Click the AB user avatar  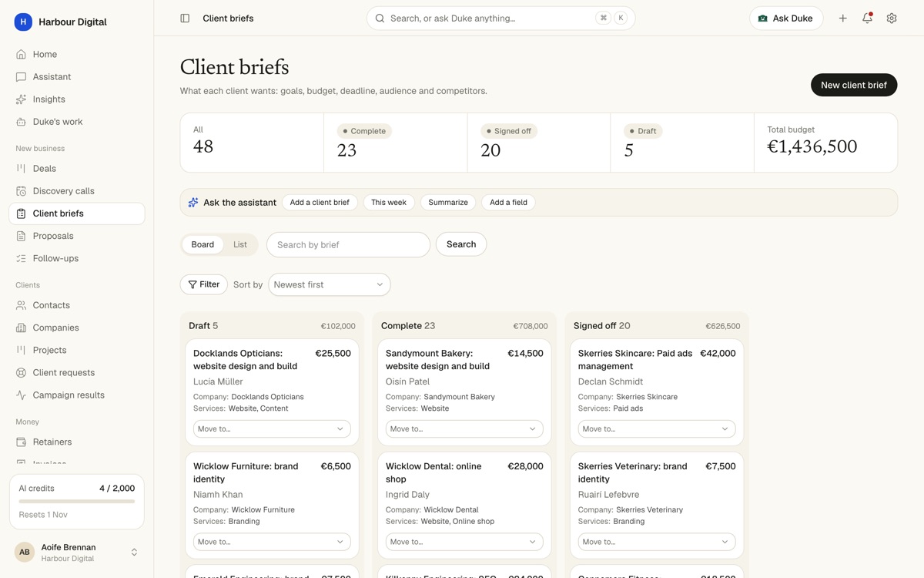25,552
